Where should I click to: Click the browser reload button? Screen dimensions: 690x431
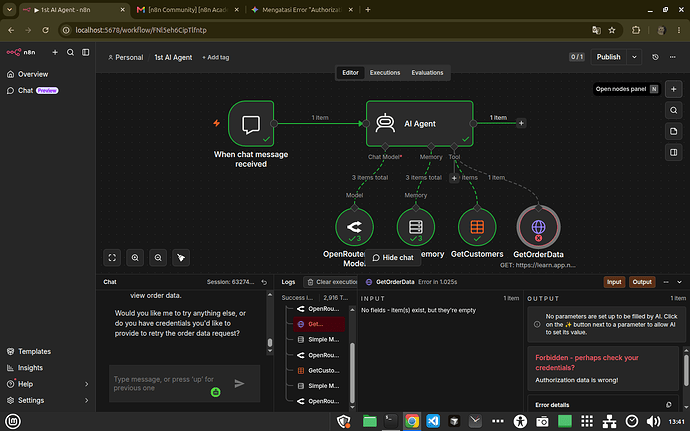coord(45,30)
